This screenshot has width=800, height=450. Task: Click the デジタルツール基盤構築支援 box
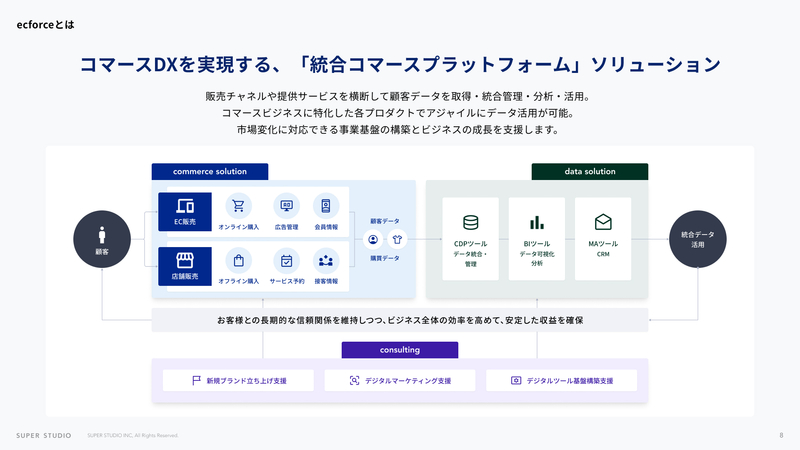tap(562, 381)
